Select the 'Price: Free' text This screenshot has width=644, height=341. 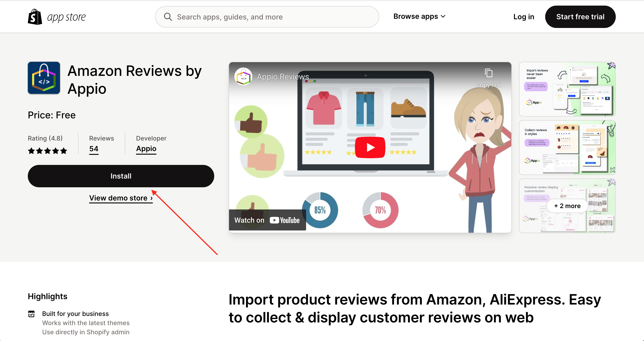click(52, 115)
